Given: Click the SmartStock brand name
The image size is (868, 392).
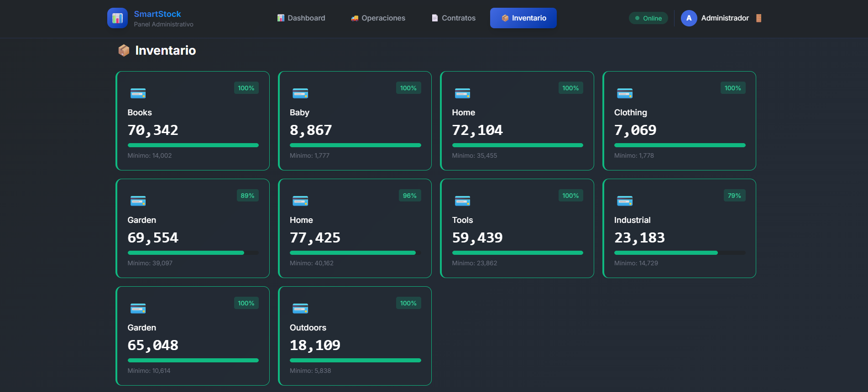Looking at the screenshot, I should pyautogui.click(x=157, y=14).
